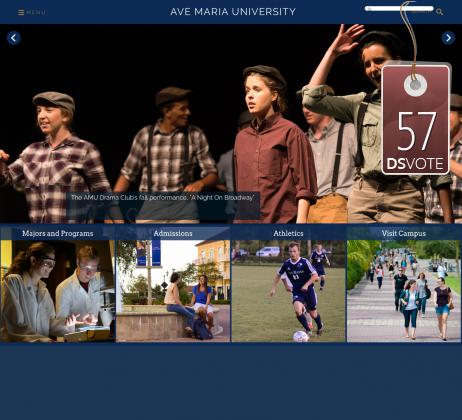
Task: Open the Athletics heading link
Action: click(x=288, y=233)
